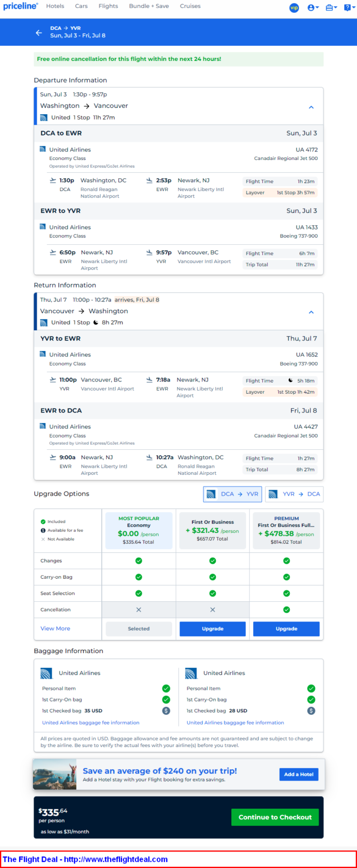The image size is (357, 868).
Task: Click United logo beside EWR to DCA flight
Action: pyautogui.click(x=43, y=426)
